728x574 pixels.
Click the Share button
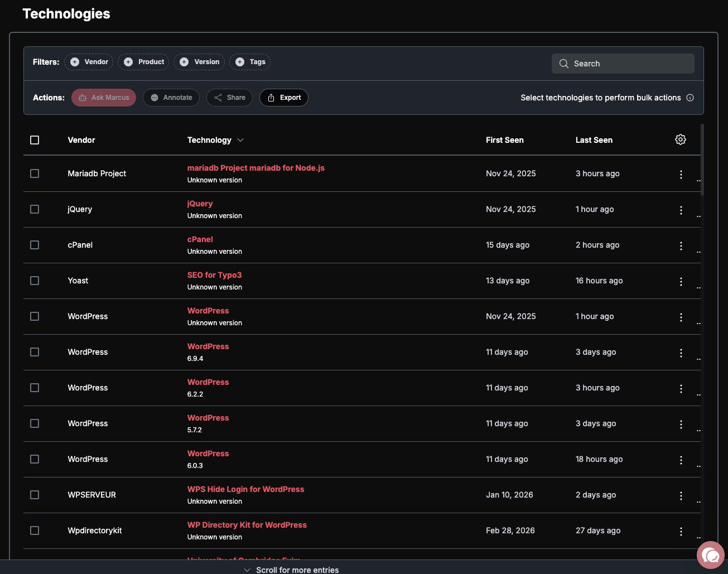[x=229, y=98]
